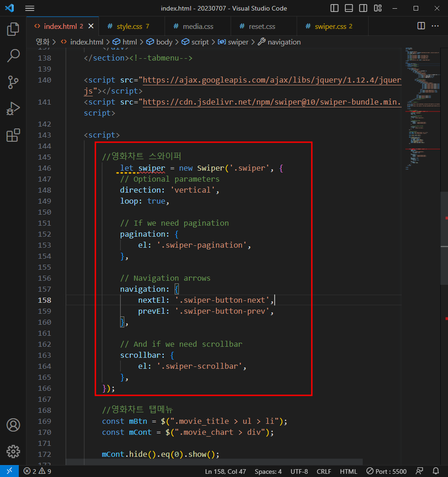The image size is (448, 477).
Task: Open the Source Control view
Action: 13,82
